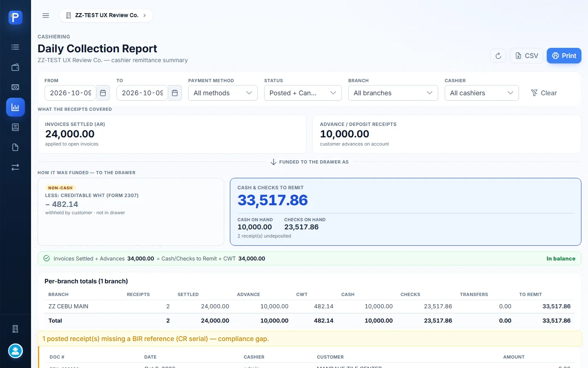The height and width of the screenshot is (368, 588).
Task: Open the list icon in sidebar
Action: [16, 47]
